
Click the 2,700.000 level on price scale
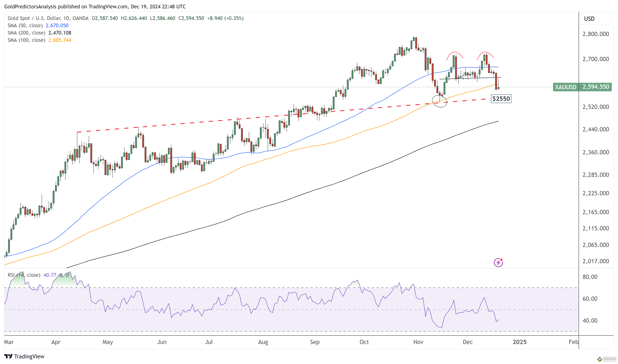(596, 59)
